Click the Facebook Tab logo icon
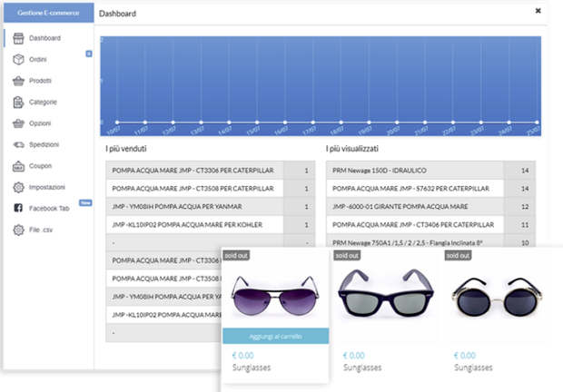563x392 pixels. click(18, 208)
